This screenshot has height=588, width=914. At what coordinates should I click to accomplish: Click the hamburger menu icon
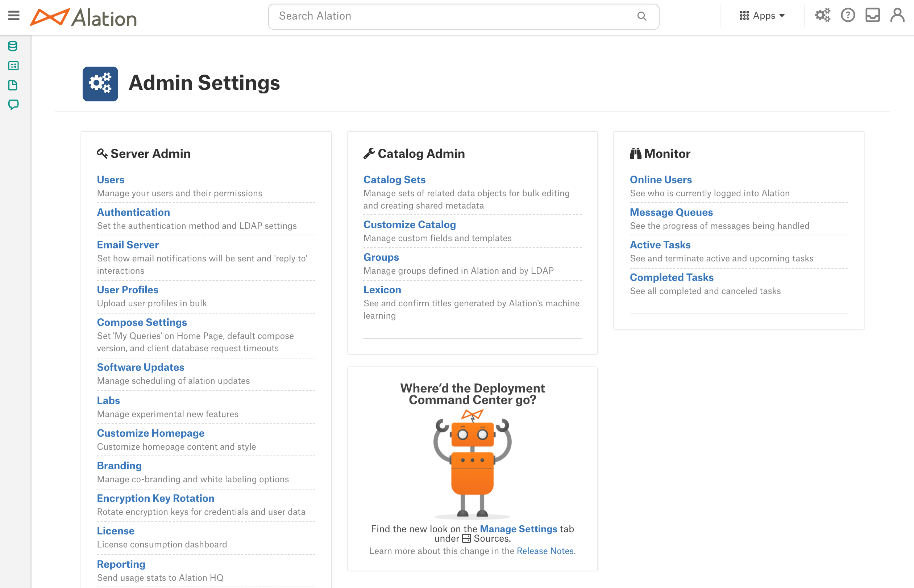click(14, 16)
